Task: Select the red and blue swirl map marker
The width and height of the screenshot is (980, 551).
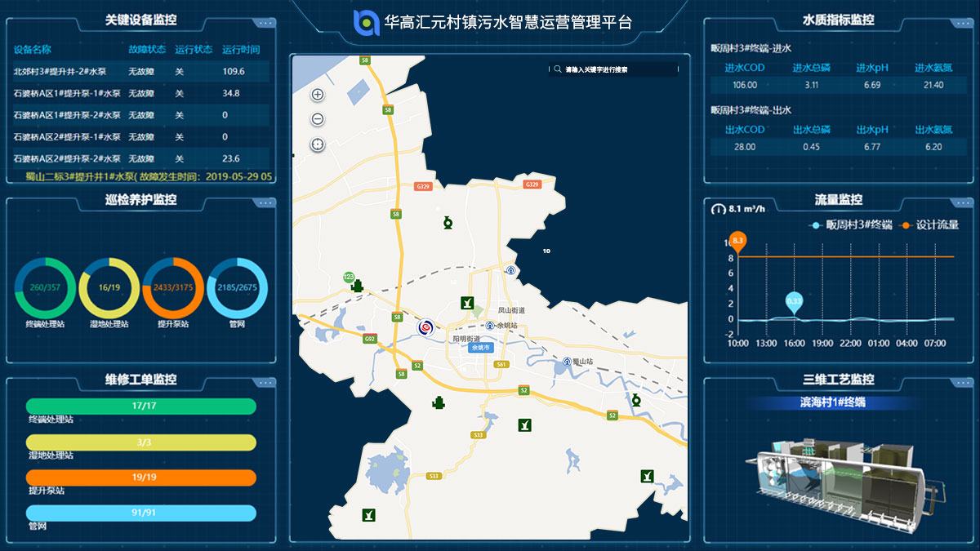Action: point(426,327)
